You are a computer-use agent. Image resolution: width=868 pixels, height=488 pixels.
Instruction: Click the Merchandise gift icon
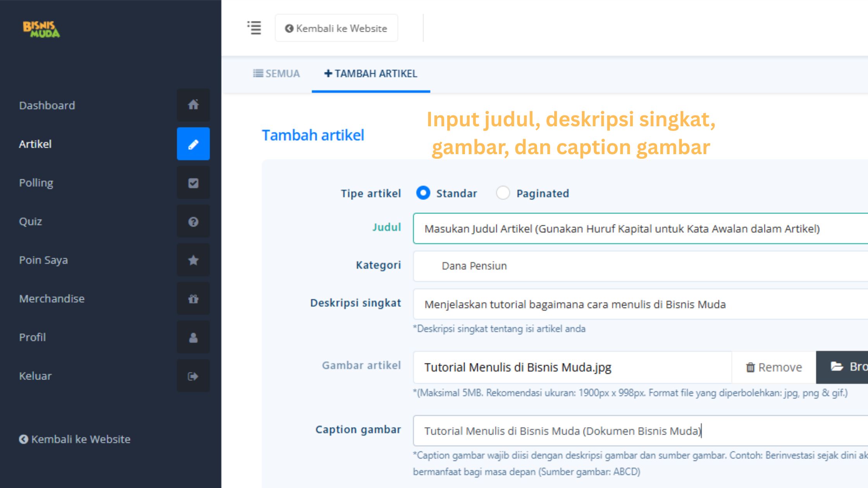(193, 299)
